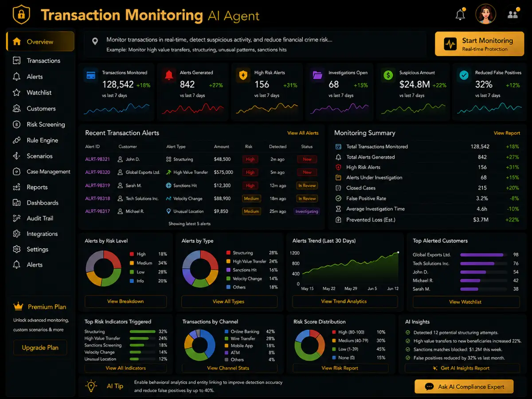Click Upgrade Plan button
This screenshot has width=532, height=399.
(x=40, y=348)
